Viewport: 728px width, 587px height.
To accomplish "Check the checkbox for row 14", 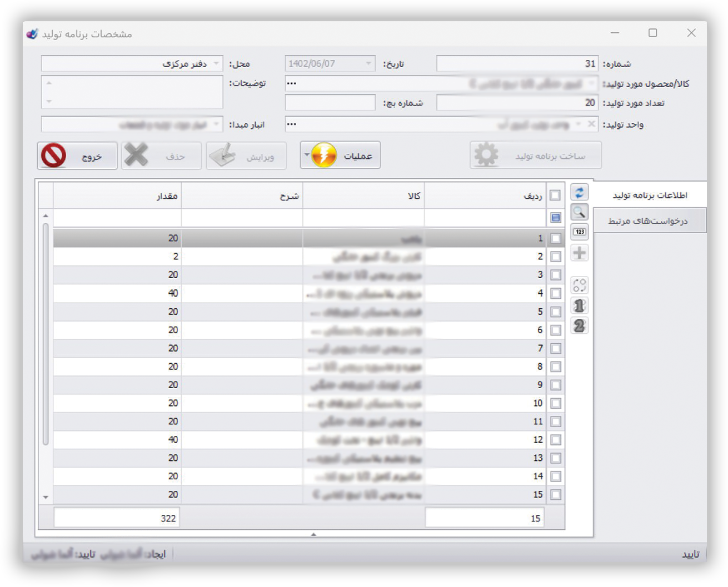I will 555,476.
